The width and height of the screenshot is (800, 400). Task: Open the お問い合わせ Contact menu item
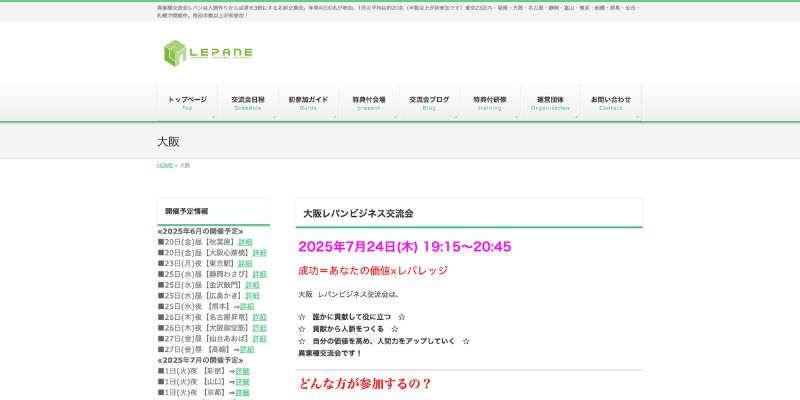click(x=611, y=103)
